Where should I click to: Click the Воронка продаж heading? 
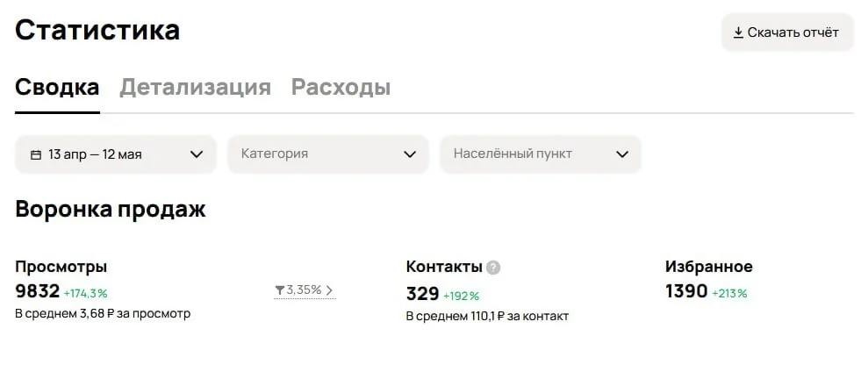pyautogui.click(x=111, y=209)
